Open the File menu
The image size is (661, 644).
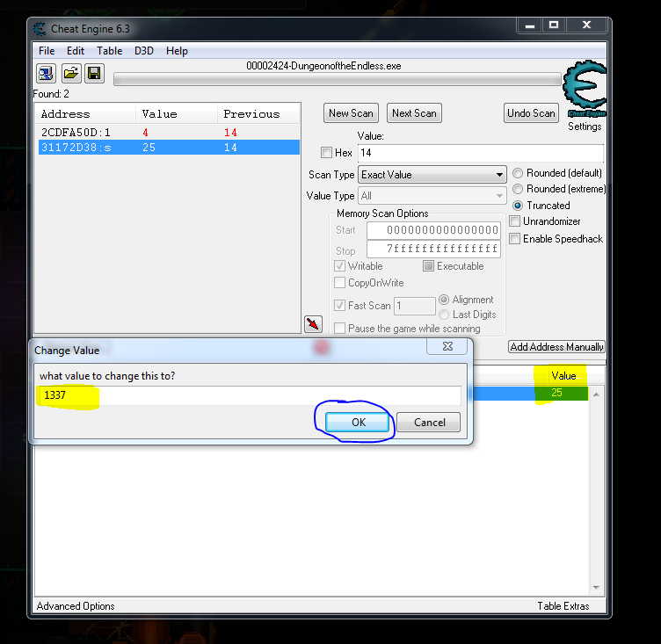47,51
